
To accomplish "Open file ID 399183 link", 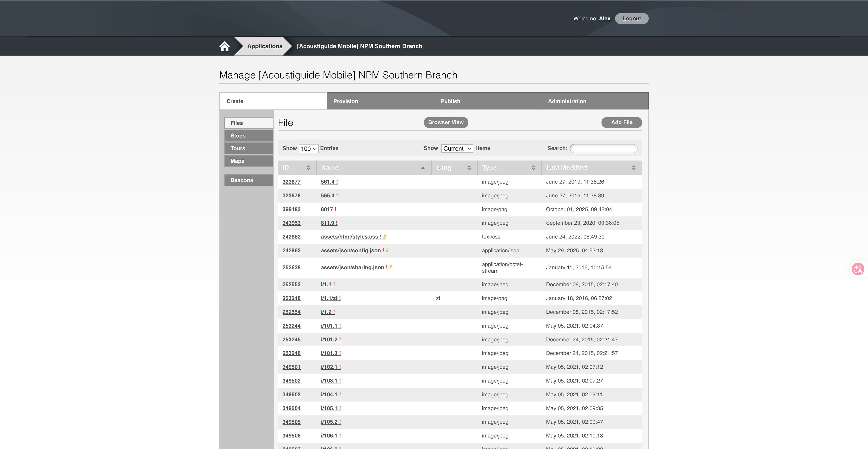I will pyautogui.click(x=291, y=209).
